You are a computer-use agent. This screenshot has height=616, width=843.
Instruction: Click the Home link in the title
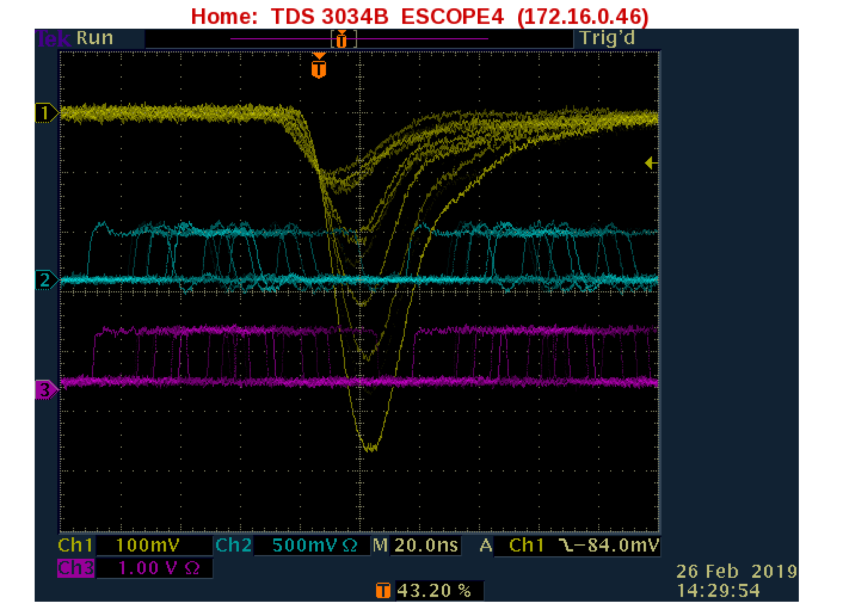click(223, 16)
